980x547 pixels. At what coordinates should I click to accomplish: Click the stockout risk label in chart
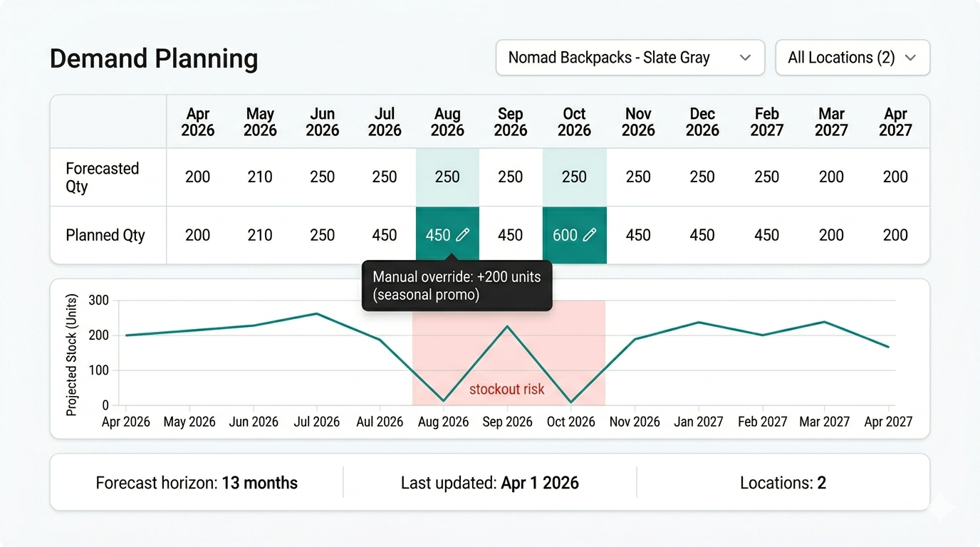coord(506,389)
